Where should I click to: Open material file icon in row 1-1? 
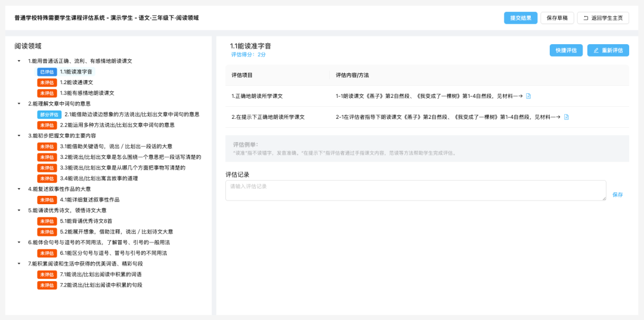(x=528, y=96)
